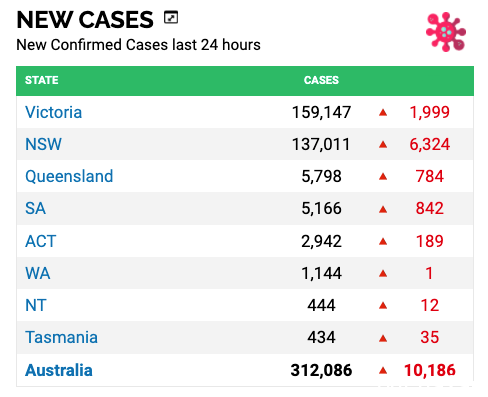This screenshot has height=397, width=488.
Task: Select the WA state link
Action: pos(38,273)
